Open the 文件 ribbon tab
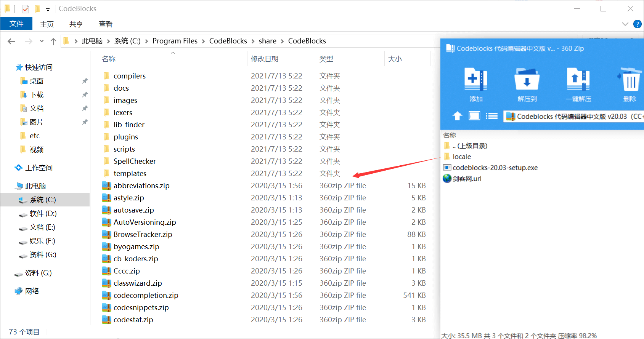 16,24
